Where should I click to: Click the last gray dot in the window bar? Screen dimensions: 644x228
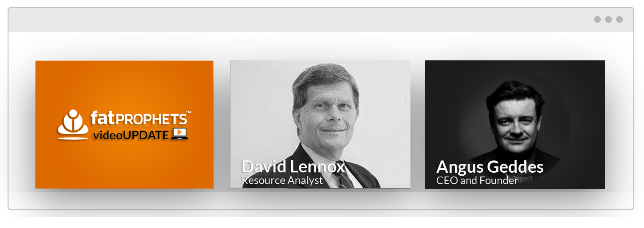click(x=619, y=19)
